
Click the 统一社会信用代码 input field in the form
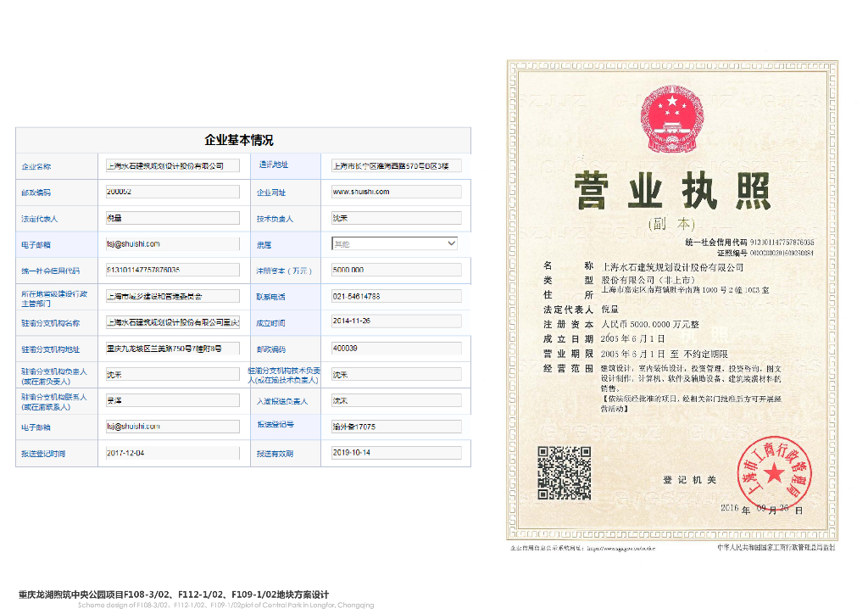[173, 271]
